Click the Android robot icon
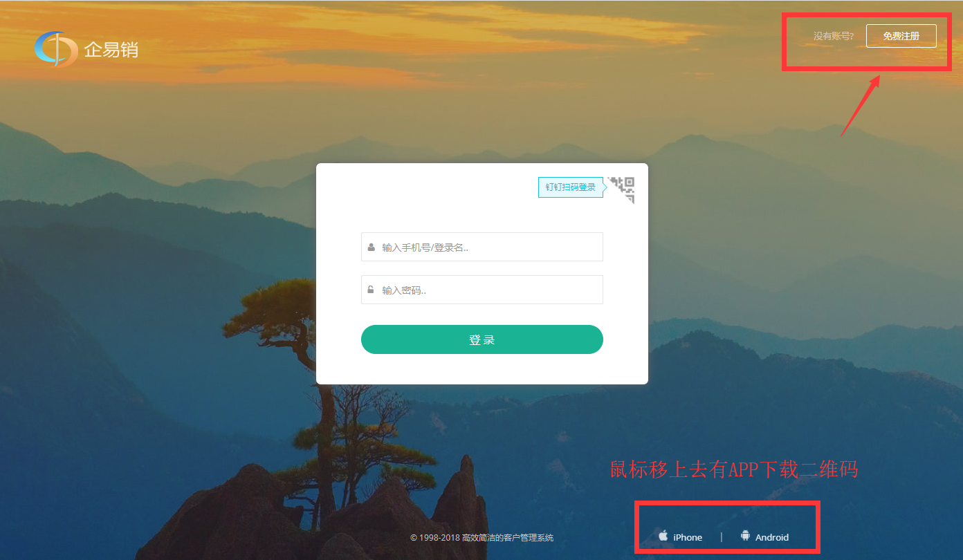The image size is (963, 560). pyautogui.click(x=745, y=536)
